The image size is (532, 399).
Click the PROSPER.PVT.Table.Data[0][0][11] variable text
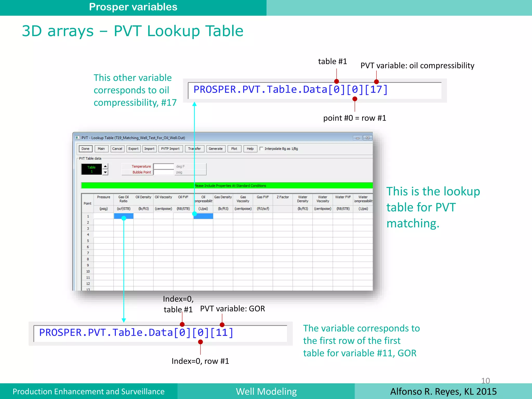(136, 333)
